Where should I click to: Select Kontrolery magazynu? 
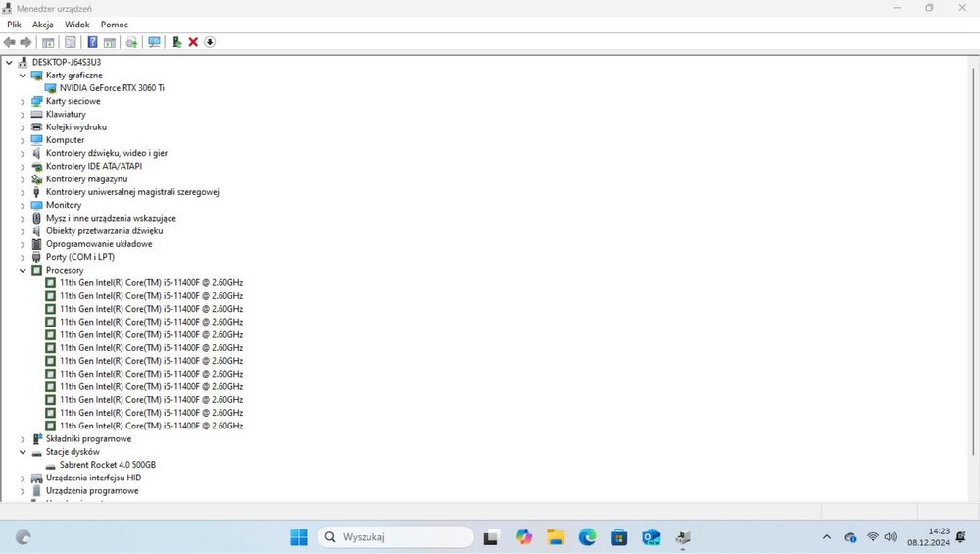pos(86,179)
